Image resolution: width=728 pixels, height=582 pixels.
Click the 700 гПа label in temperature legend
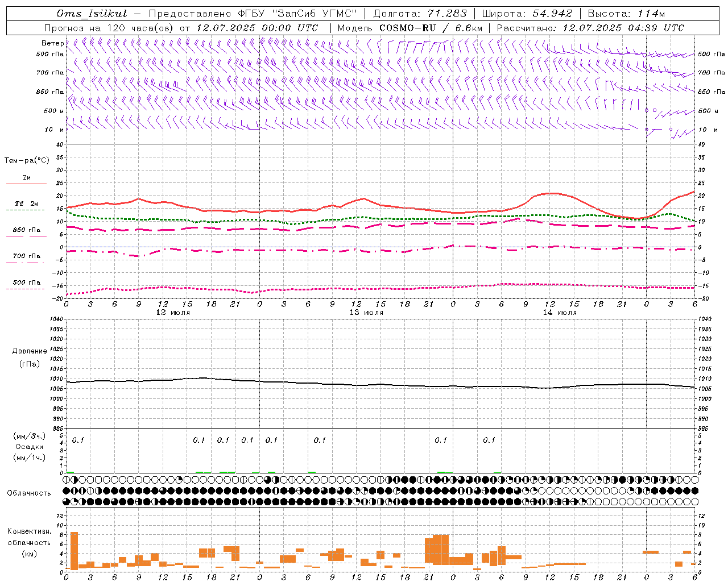(x=27, y=256)
